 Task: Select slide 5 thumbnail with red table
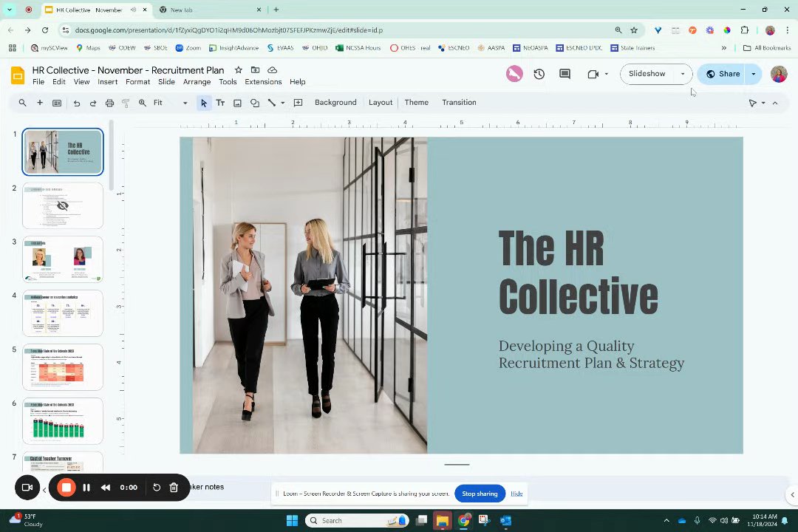(63, 367)
